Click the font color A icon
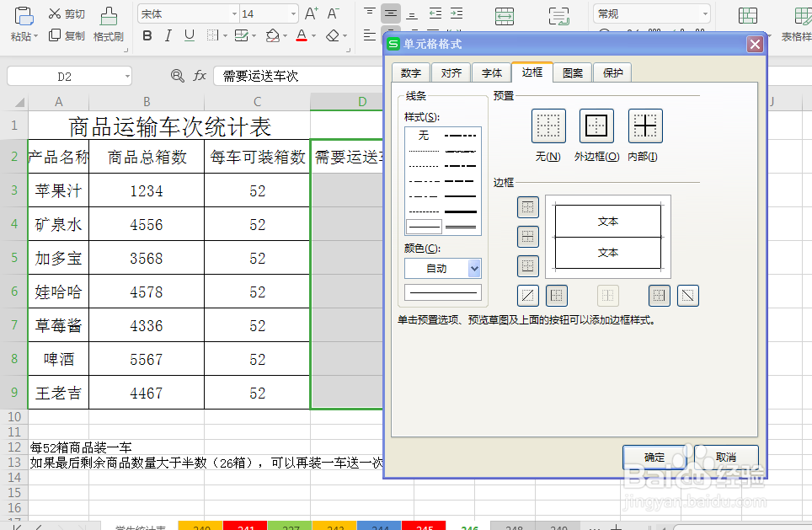Viewport: 812px width, 530px height. coord(302,35)
